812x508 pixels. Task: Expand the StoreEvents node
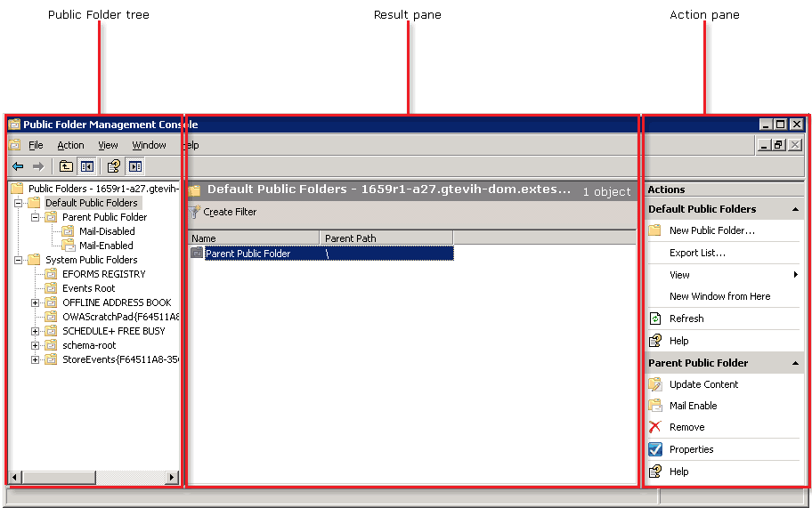[x=36, y=359]
